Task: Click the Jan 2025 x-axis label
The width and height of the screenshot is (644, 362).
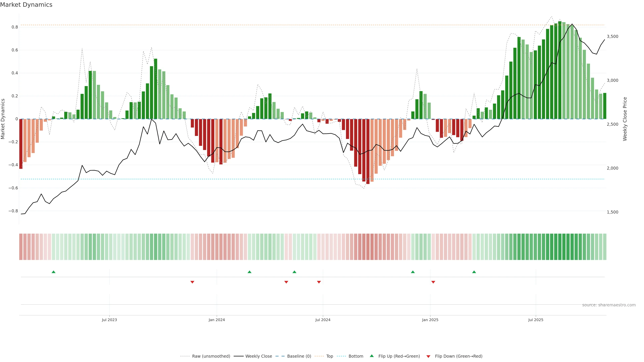Action: (x=430, y=320)
